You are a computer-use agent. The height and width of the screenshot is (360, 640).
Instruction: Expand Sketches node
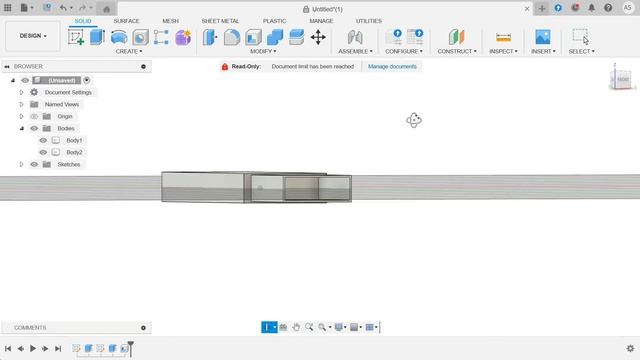click(21, 164)
